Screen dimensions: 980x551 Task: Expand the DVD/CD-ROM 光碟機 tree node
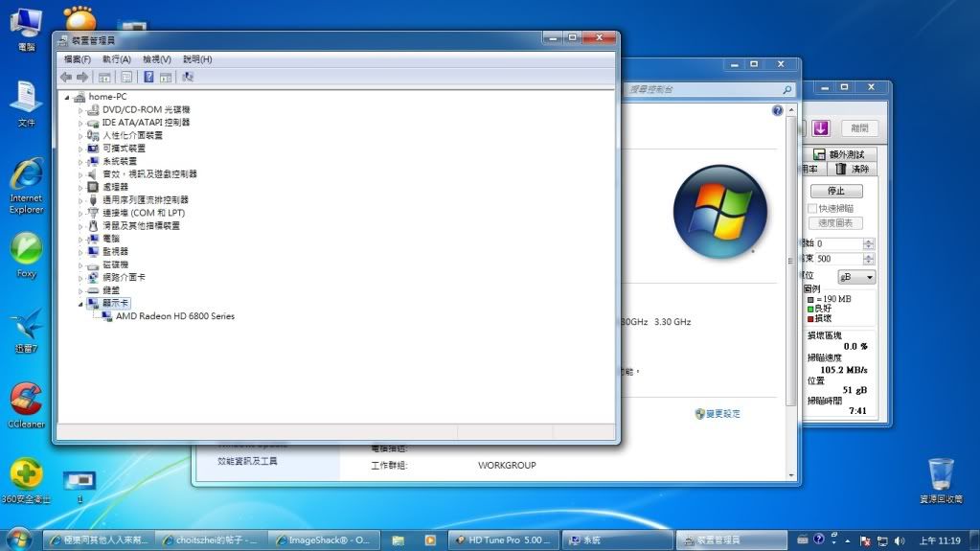pos(81,110)
